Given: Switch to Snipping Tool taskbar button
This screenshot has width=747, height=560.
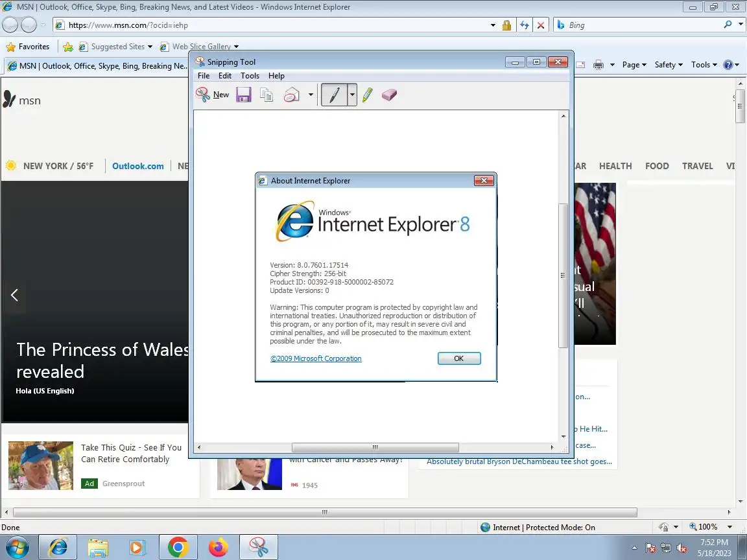Looking at the screenshot, I should (x=258, y=548).
